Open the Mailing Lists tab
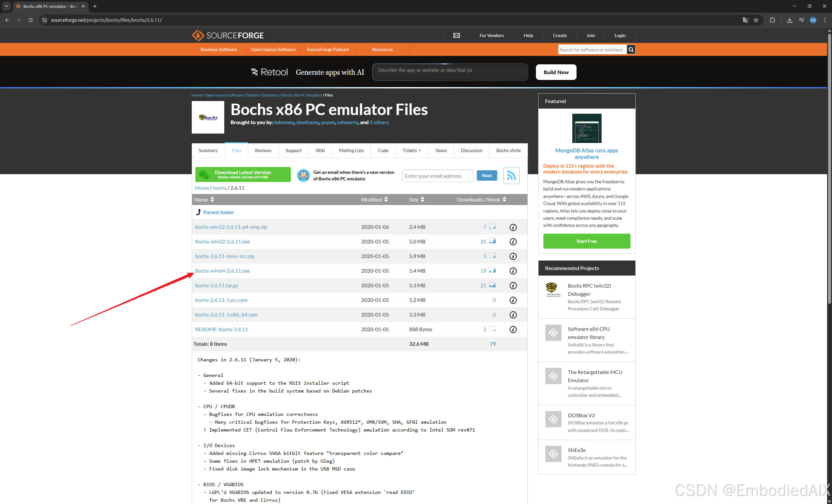Screen dimensions: 832x504 click(351, 150)
